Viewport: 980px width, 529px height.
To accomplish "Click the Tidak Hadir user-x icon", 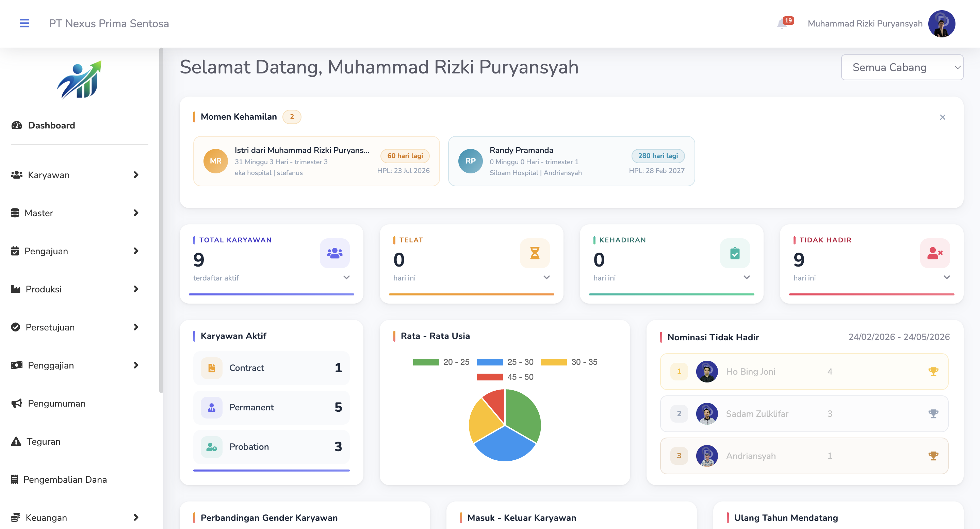I will (935, 253).
